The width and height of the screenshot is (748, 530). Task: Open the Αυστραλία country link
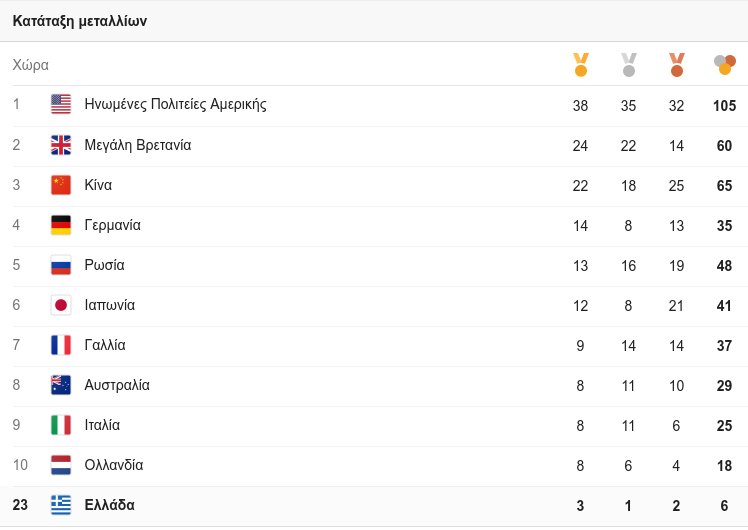pyautogui.click(x=117, y=385)
